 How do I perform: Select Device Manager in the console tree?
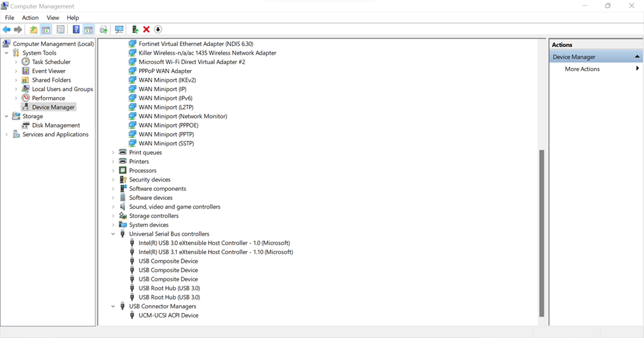(54, 107)
